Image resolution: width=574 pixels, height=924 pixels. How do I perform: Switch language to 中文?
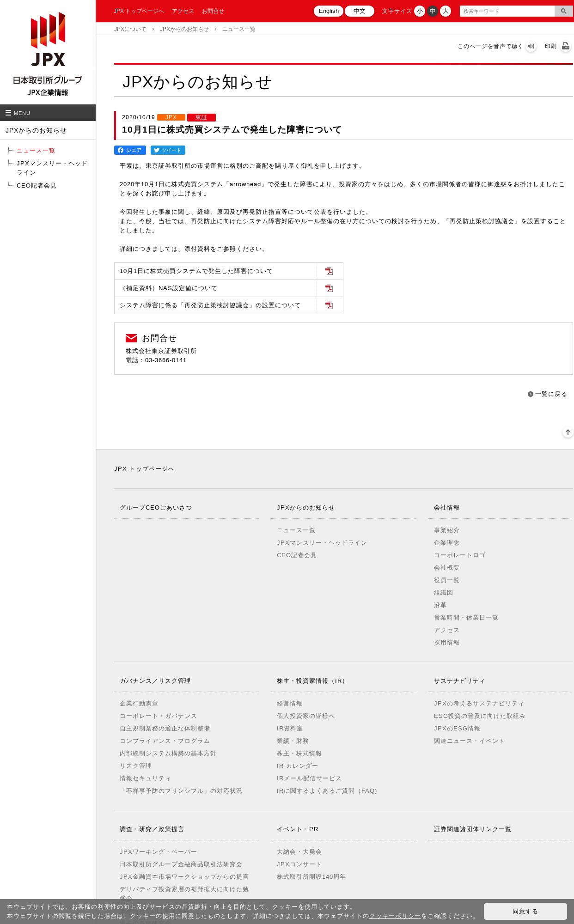pyautogui.click(x=360, y=11)
